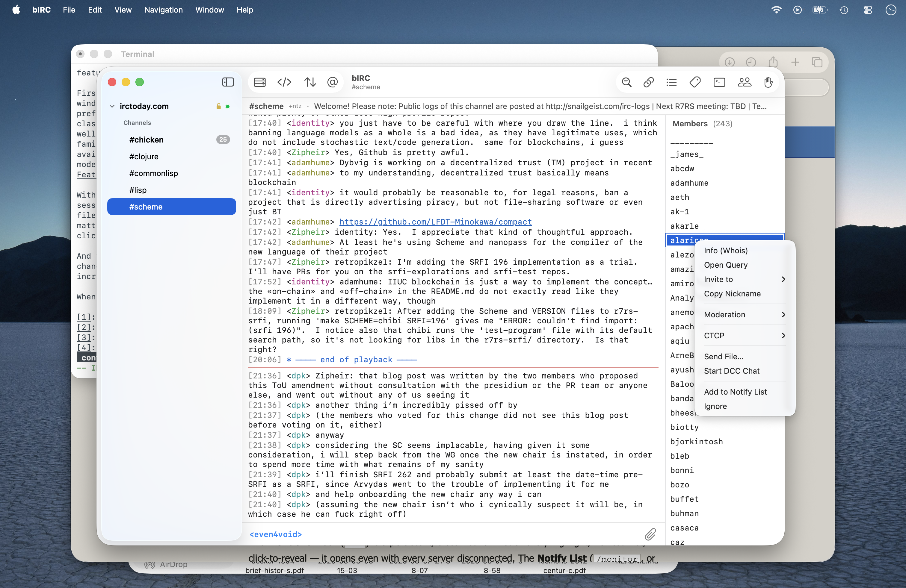906x588 pixels.
Task: Click the Apple logo menu
Action: pos(16,10)
